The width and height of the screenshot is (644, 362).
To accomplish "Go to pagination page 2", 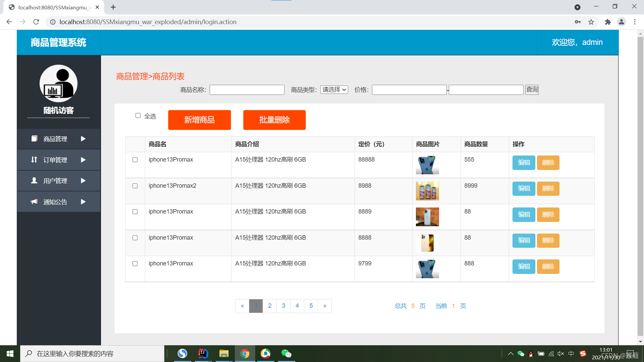I will pyautogui.click(x=270, y=306).
